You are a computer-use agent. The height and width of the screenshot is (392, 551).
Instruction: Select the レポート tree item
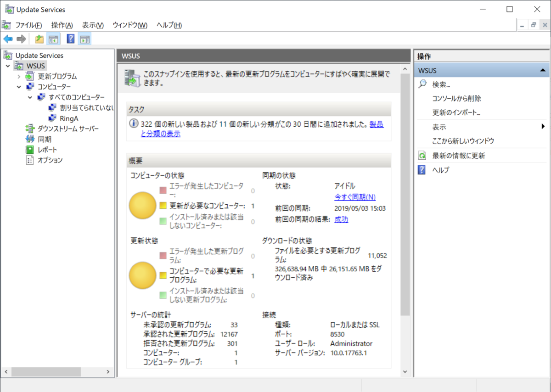(47, 150)
